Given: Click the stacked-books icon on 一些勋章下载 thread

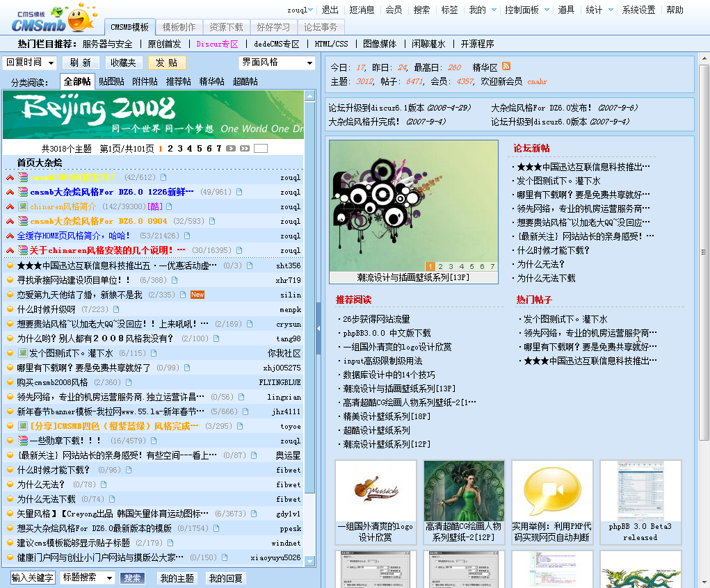Looking at the screenshot, I should (23, 441).
